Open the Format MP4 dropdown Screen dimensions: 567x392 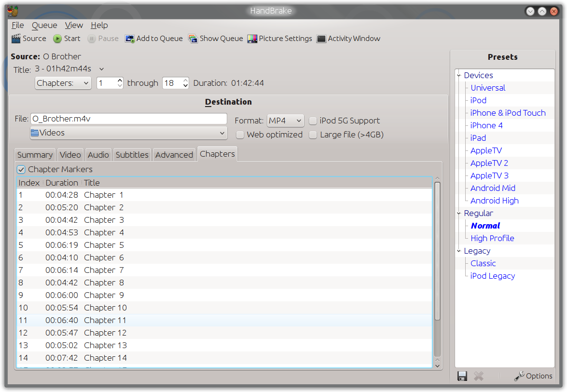(x=285, y=121)
